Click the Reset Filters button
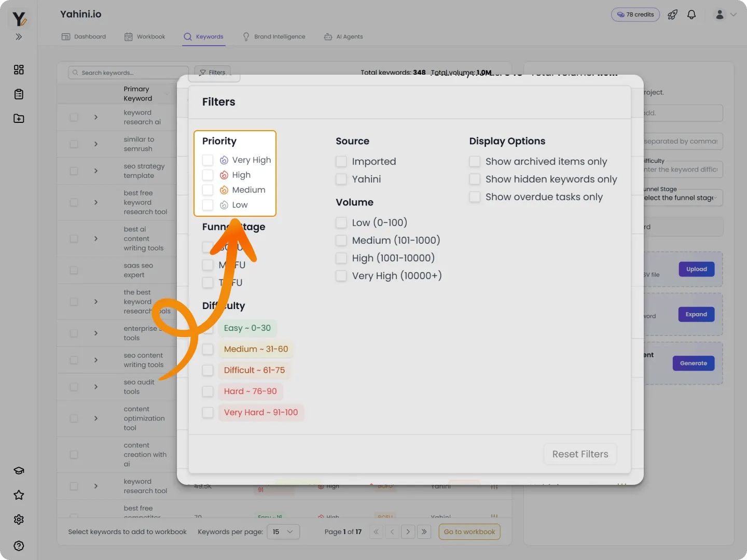The height and width of the screenshot is (560, 747). click(x=580, y=454)
